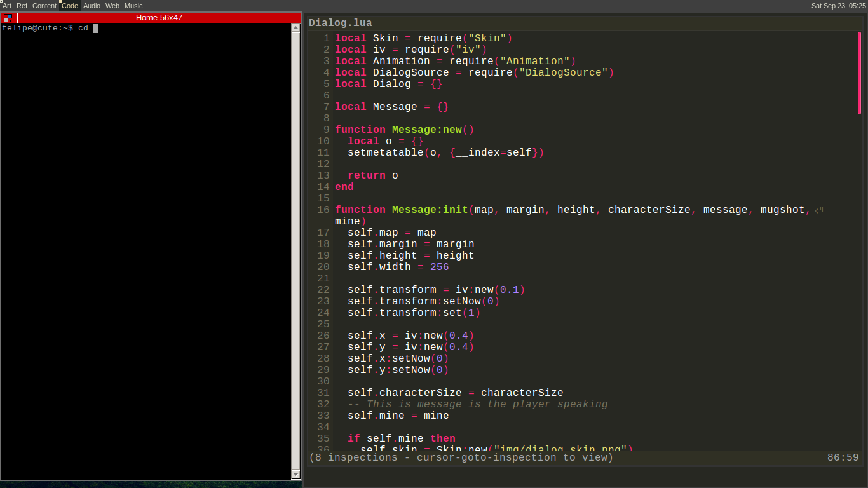Screen dimensions: 868x488
Task: Click line number 20 in gutter
Action: pos(323,267)
